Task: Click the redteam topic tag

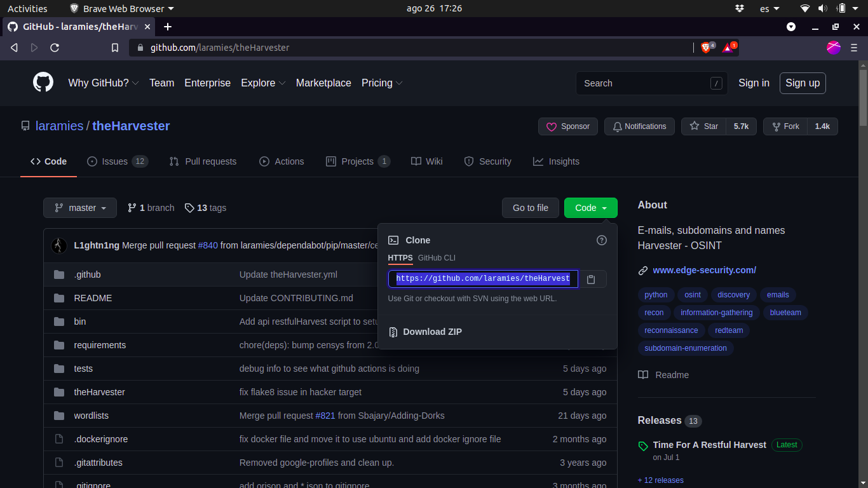Action: click(728, 330)
